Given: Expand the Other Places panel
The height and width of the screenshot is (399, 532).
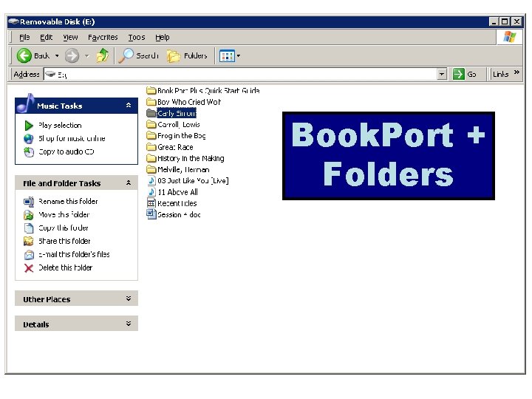Looking at the screenshot, I should (x=129, y=299).
